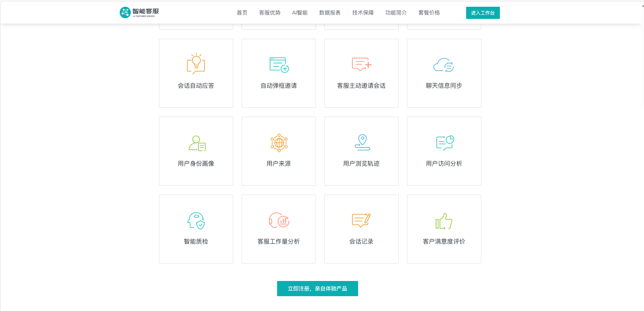Navigate to 套餐价格 pricing page
Image resolution: width=644 pixels, height=311 pixels.
click(429, 13)
